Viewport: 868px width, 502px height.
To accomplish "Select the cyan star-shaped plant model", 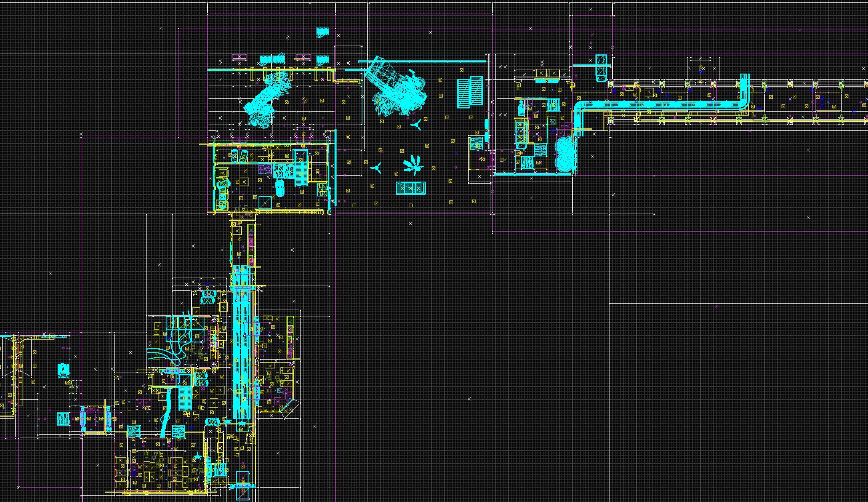I will tap(413, 165).
